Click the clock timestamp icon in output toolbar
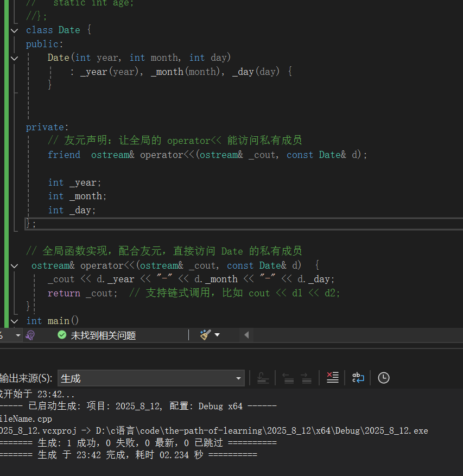 pyautogui.click(x=383, y=378)
